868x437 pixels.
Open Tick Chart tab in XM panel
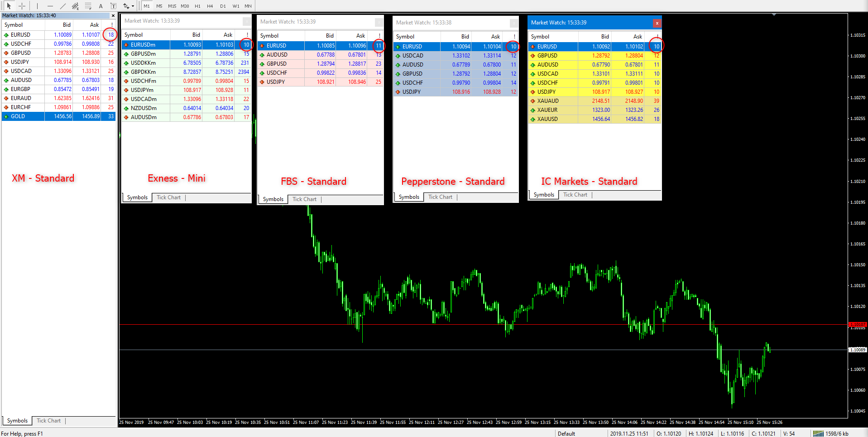click(x=48, y=421)
